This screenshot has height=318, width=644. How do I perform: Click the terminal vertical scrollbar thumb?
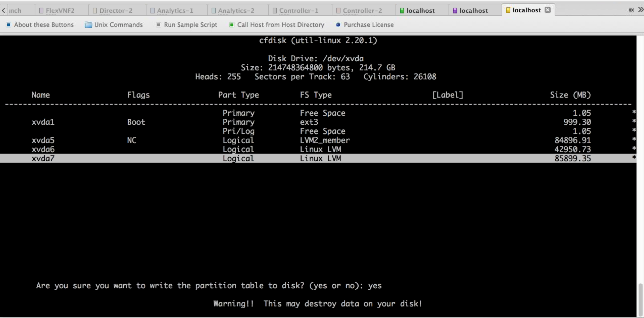pyautogui.click(x=640, y=299)
